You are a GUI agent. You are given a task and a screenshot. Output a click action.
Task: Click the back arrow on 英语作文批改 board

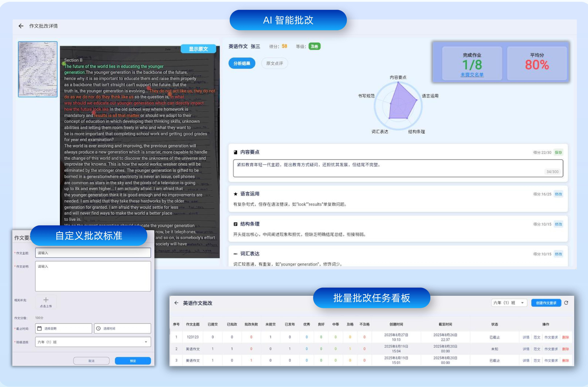pos(176,303)
